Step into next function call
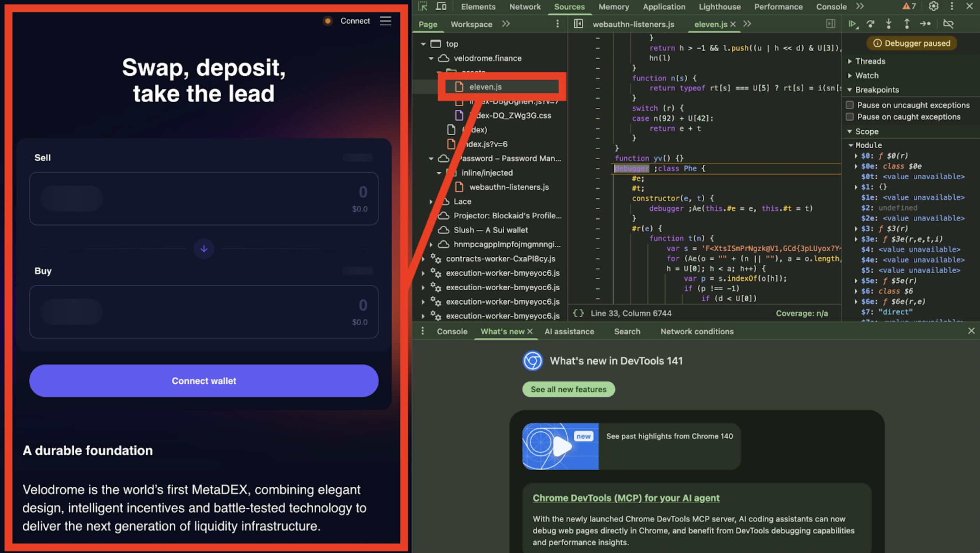This screenshot has height=553, width=980. [x=889, y=24]
